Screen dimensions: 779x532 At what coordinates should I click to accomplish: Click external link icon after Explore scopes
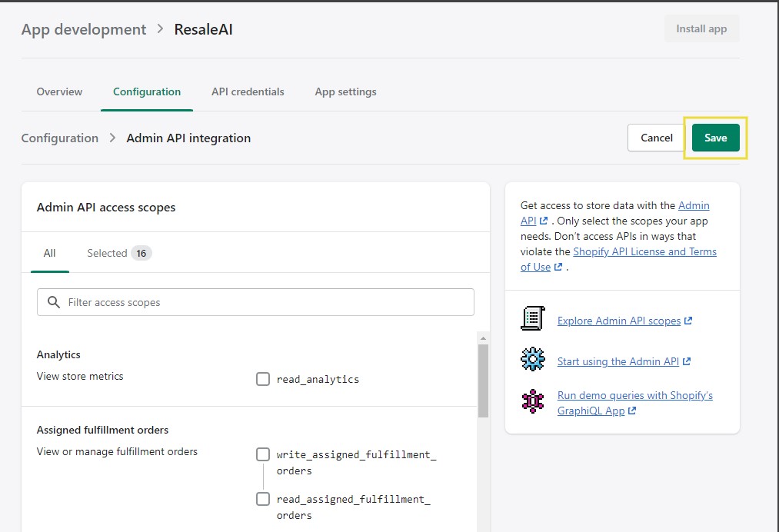click(x=688, y=321)
